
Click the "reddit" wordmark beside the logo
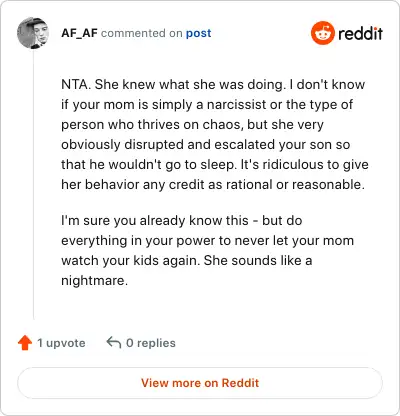tap(360, 33)
